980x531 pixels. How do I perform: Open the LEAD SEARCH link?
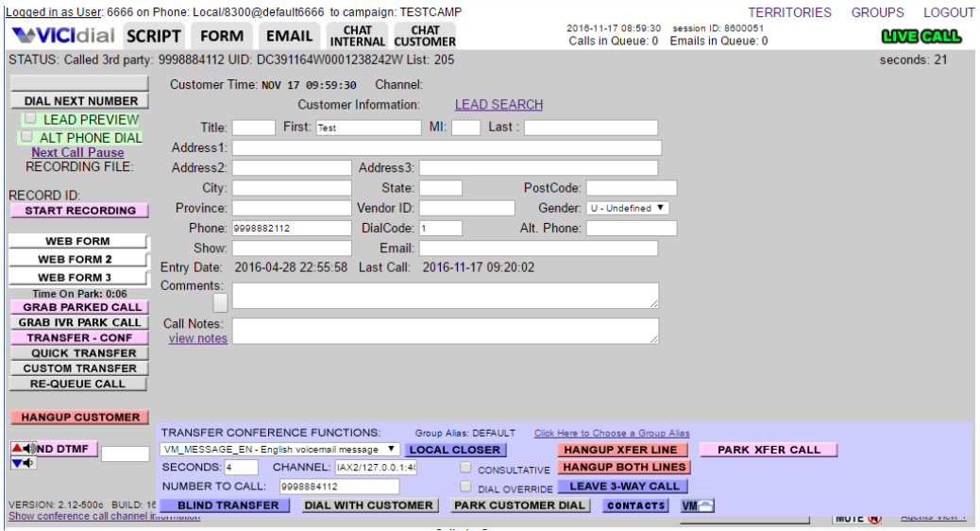(x=498, y=105)
